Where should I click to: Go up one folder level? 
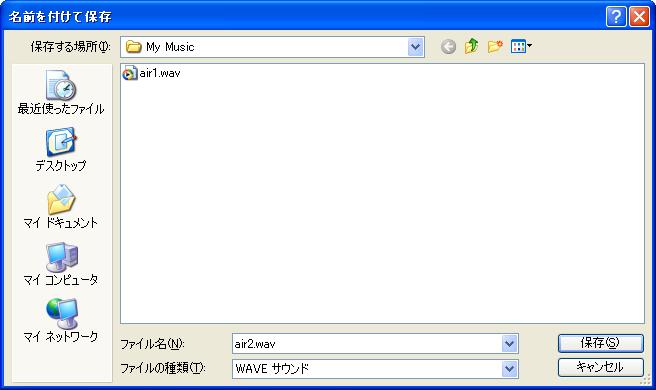coord(472,46)
